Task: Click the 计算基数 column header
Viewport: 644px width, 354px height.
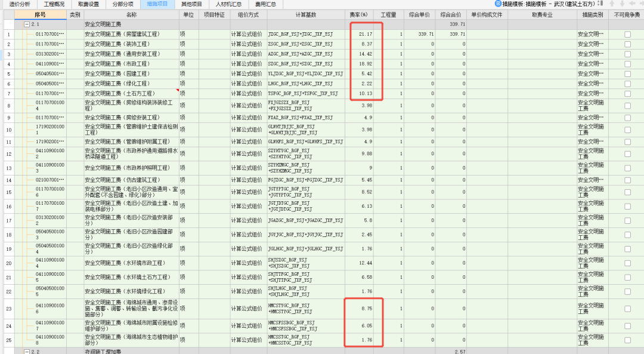Action: [306, 15]
